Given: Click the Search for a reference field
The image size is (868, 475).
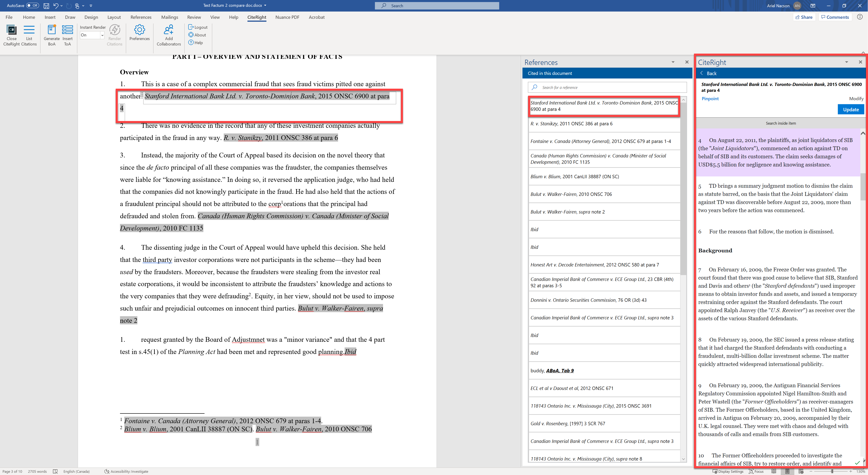Looking at the screenshot, I should coord(607,87).
